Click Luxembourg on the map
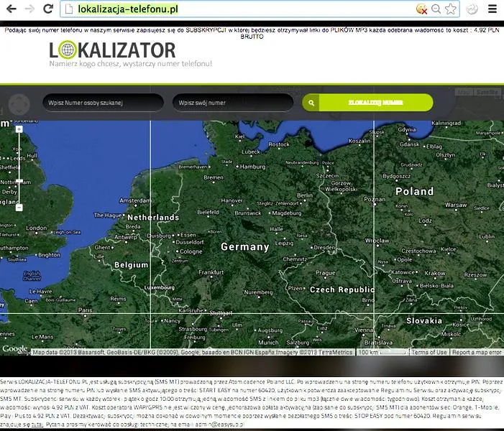 [x=160, y=287]
